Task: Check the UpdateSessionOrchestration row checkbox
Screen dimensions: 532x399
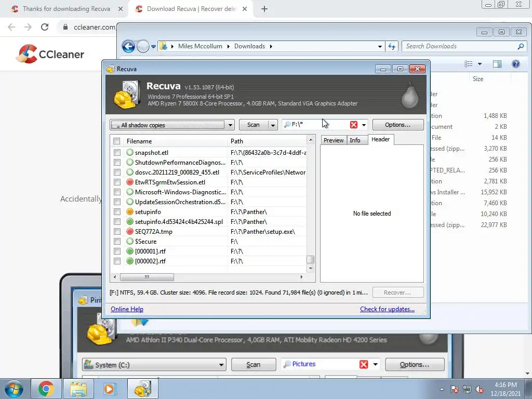Action: point(117,202)
